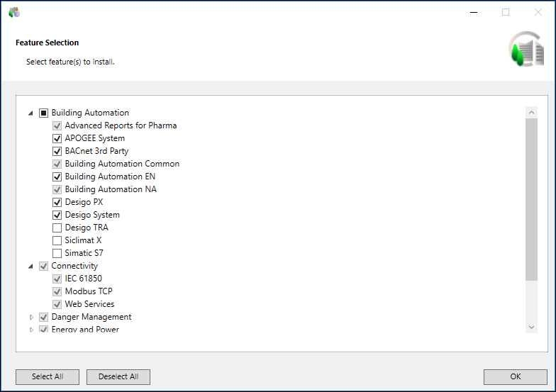Expand the Danger Management node
The image size is (556, 392).
30,317
